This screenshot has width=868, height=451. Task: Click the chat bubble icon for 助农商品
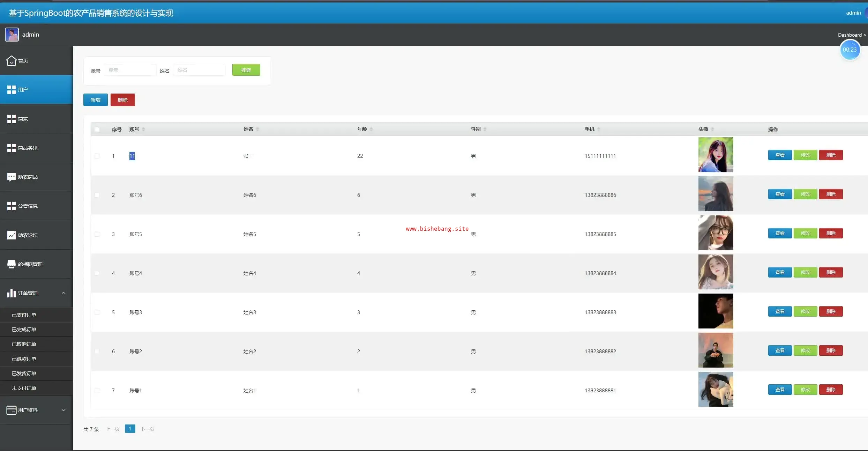(11, 177)
